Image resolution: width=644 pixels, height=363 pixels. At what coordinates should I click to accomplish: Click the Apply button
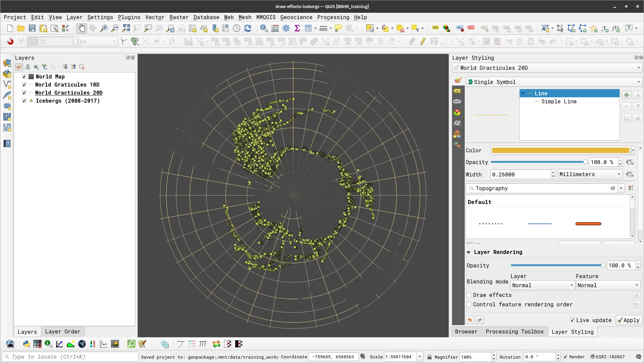coord(629,320)
